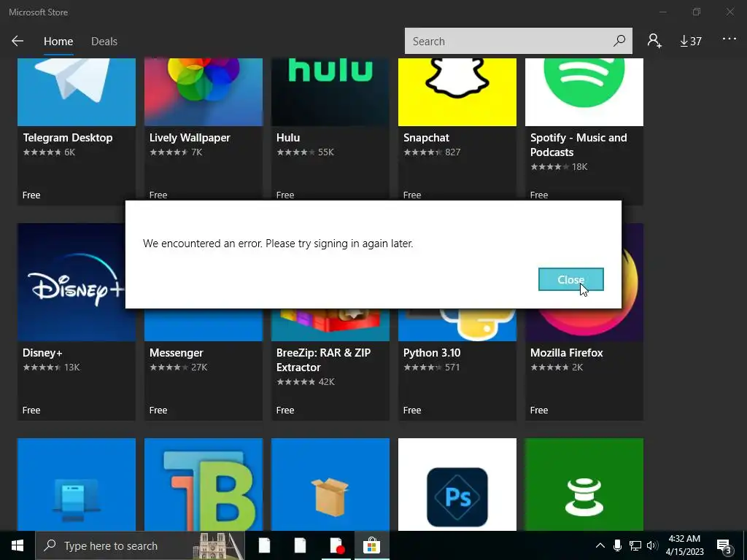
Task: Open the Windows Start menu
Action: coord(18,545)
